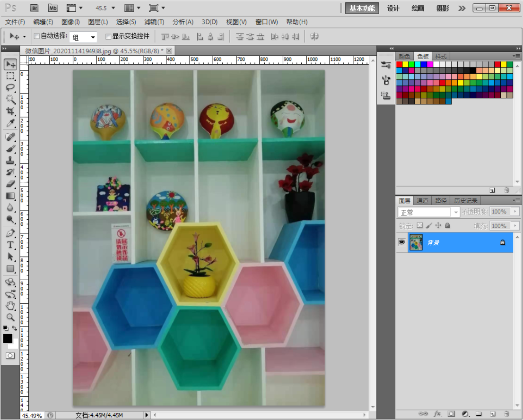Viewport: 523px width, 420px height.
Task: Switch to the 设计 workspace
Action: [393, 8]
